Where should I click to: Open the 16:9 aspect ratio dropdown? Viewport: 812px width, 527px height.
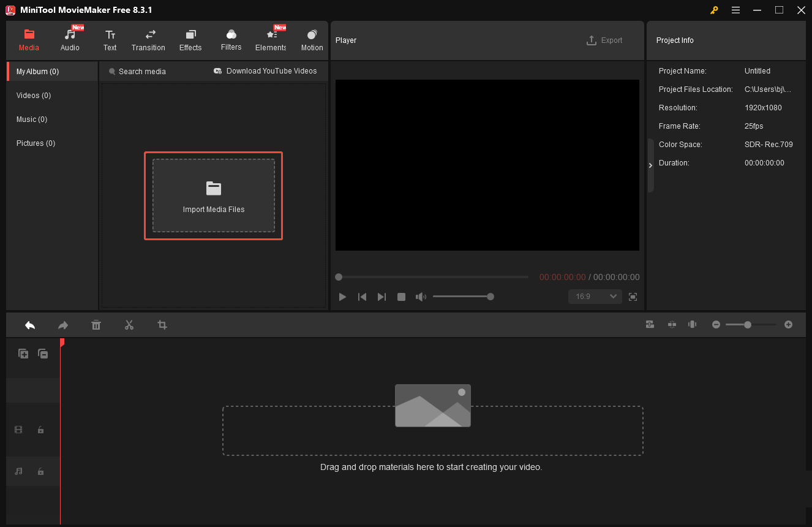pos(594,296)
